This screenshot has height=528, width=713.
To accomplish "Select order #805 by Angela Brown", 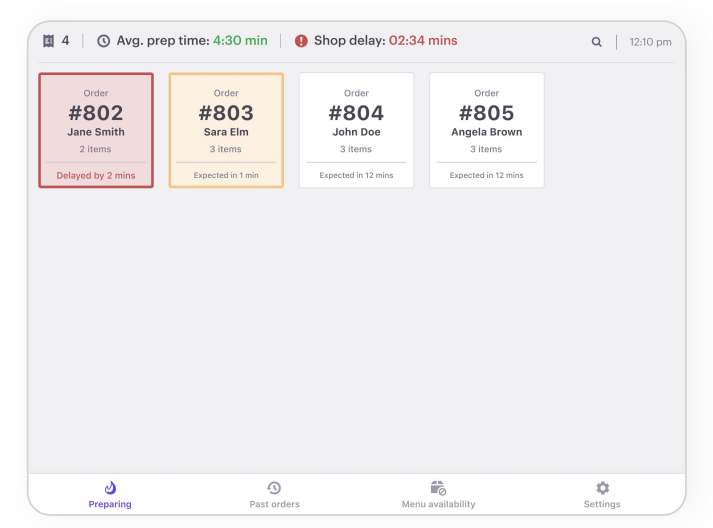I will (x=487, y=130).
